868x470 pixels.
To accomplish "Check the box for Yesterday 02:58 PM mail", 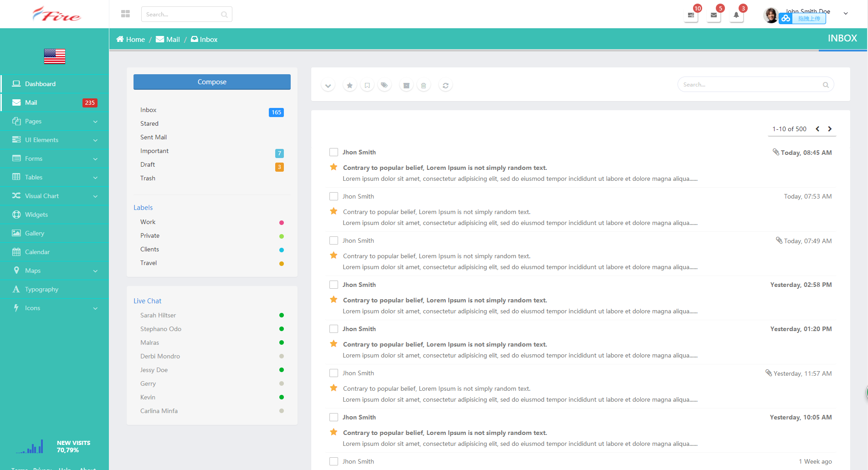I will coord(334,285).
